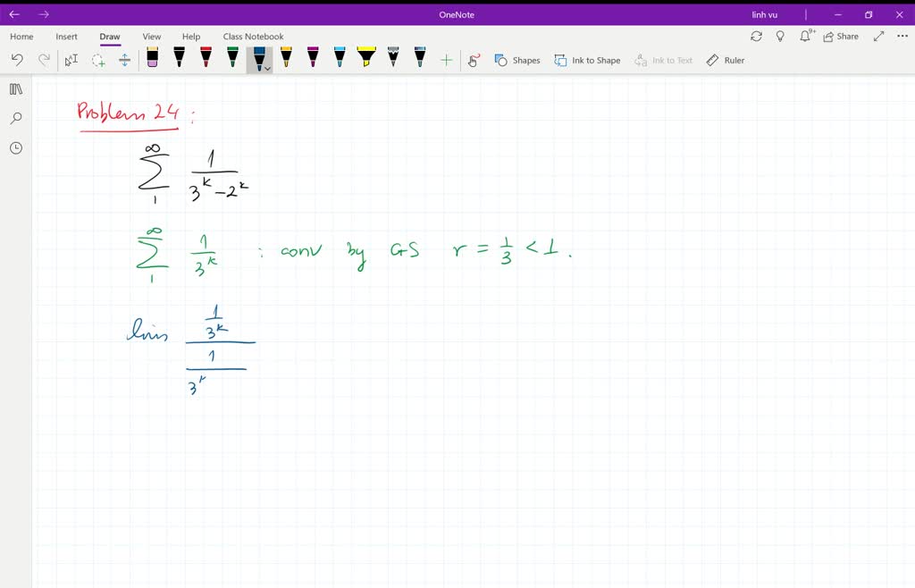Click Ink to Shape conversion
Image resolution: width=915 pixels, height=588 pixels.
coord(587,59)
